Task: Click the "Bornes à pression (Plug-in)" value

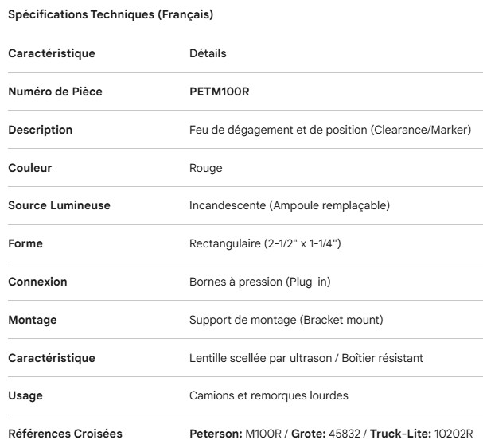Action: 259,282
